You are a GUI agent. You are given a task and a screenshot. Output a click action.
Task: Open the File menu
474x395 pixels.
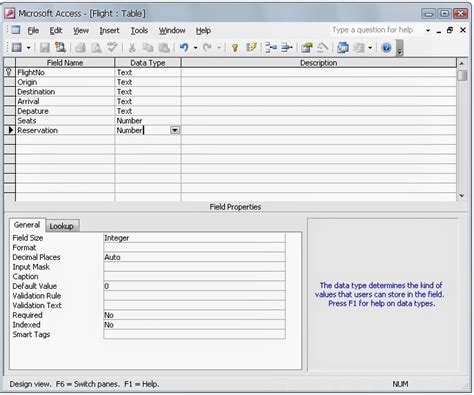pos(33,31)
